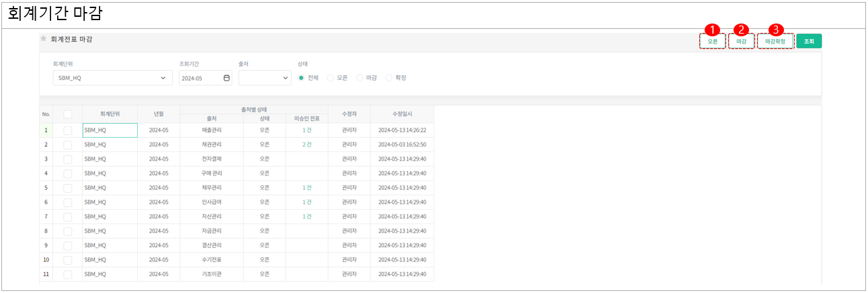
Task: Click the 오픈 button at top right
Action: click(x=712, y=42)
